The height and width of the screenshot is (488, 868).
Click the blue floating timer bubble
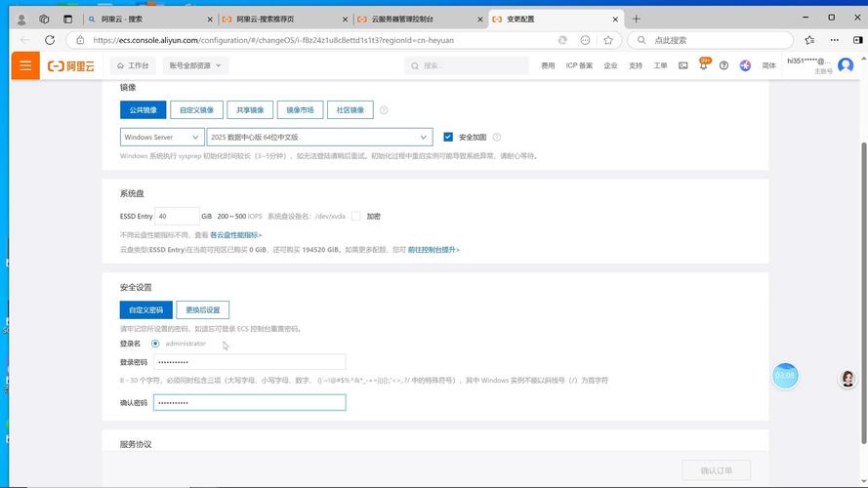784,376
